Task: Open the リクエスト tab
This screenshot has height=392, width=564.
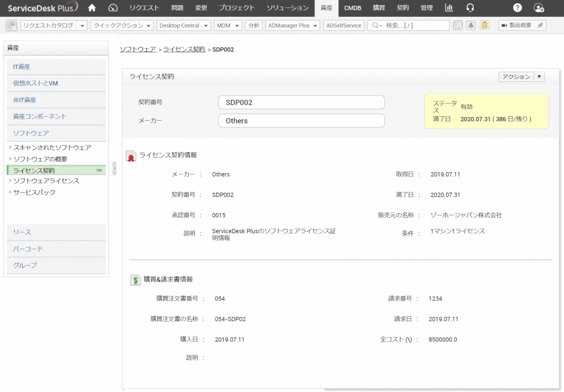Action: [144, 8]
